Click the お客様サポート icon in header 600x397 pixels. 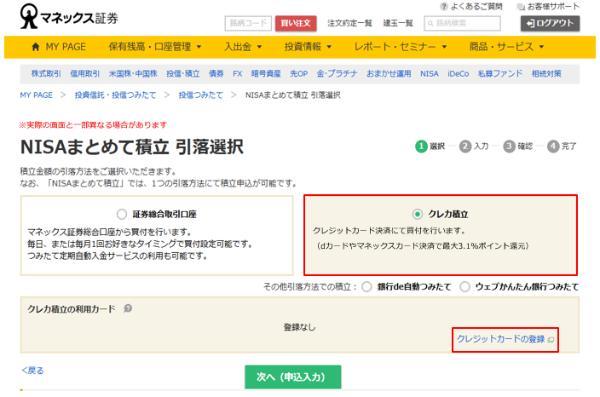point(520,7)
